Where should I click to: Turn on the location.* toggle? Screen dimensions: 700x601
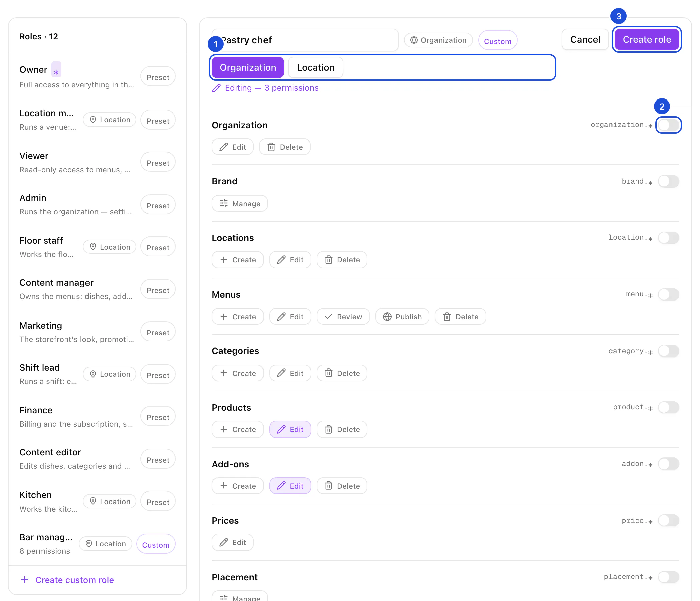[668, 238]
